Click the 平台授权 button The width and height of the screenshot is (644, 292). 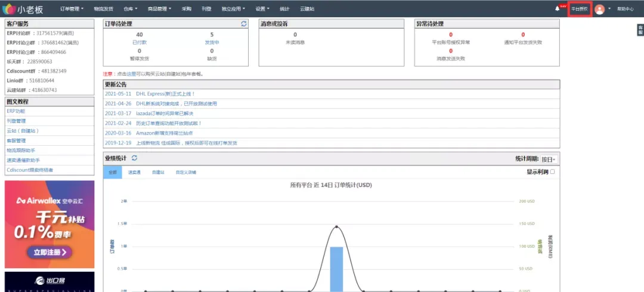(580, 9)
